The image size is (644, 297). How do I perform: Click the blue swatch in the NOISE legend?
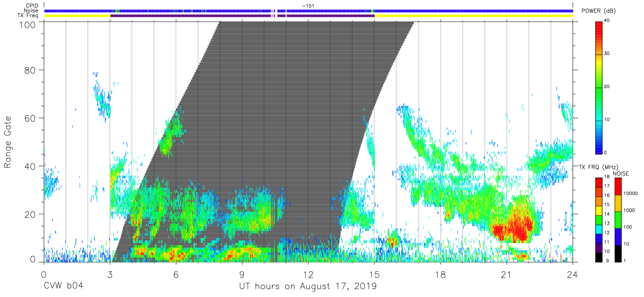click(x=618, y=236)
